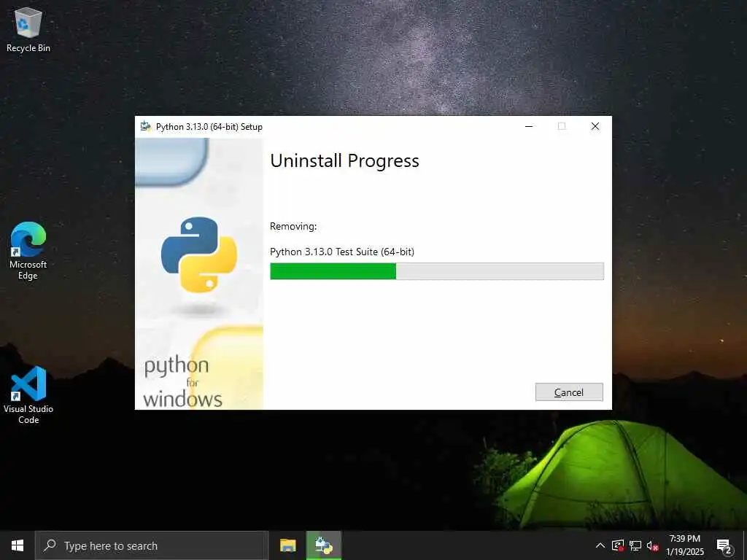Click the 'Uninstall Progress' heading
Image resolution: width=747 pixels, height=560 pixels.
tap(344, 161)
